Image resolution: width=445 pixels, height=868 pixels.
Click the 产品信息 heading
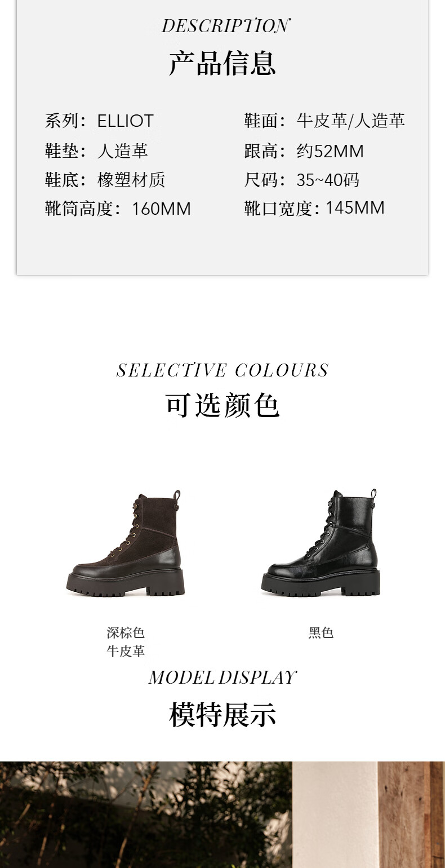point(222,63)
